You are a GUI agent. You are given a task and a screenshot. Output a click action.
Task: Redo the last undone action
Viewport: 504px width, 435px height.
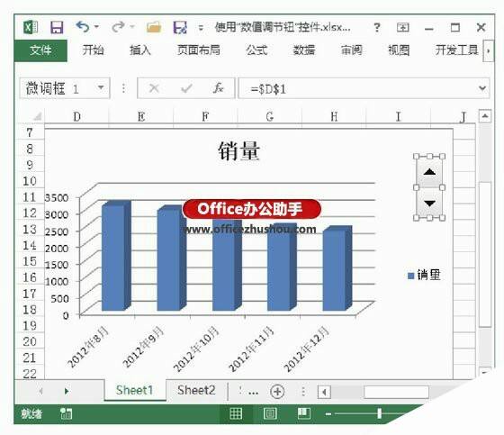(118, 27)
